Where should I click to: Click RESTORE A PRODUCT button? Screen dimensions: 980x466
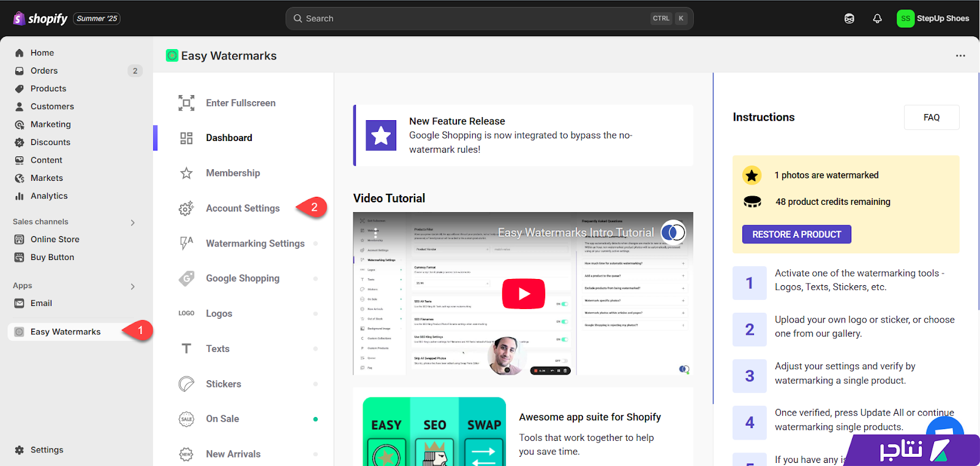coord(796,234)
